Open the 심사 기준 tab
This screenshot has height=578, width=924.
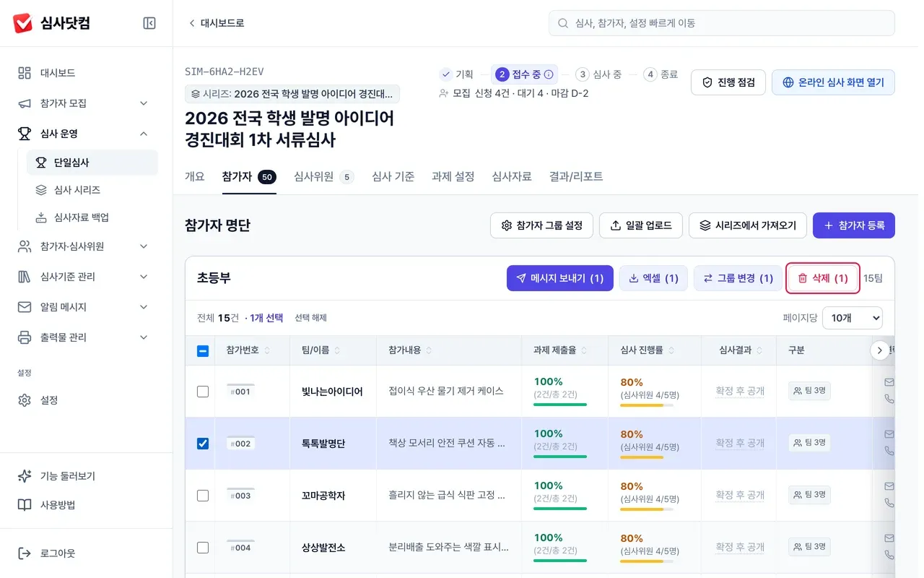[393, 177]
